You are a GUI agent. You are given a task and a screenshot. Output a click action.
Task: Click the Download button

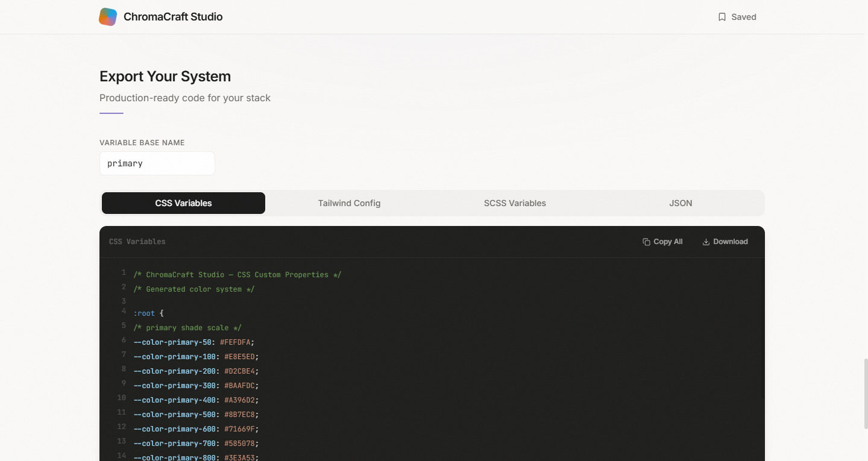725,242
